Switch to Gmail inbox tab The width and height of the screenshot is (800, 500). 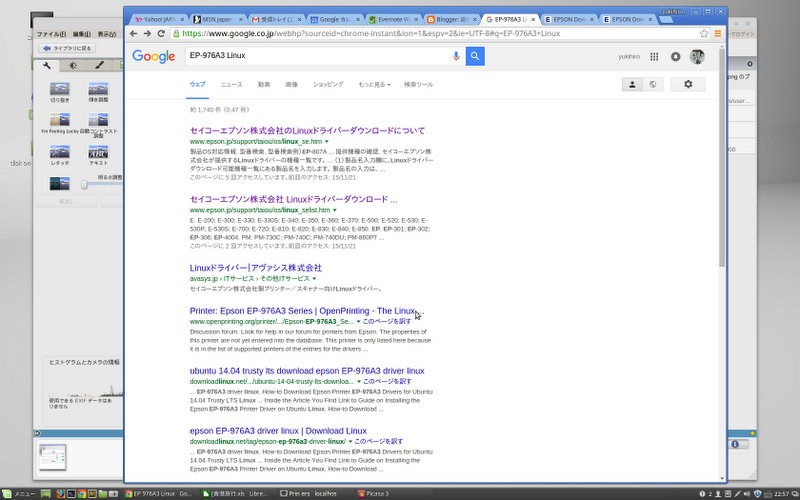pyautogui.click(x=276, y=19)
